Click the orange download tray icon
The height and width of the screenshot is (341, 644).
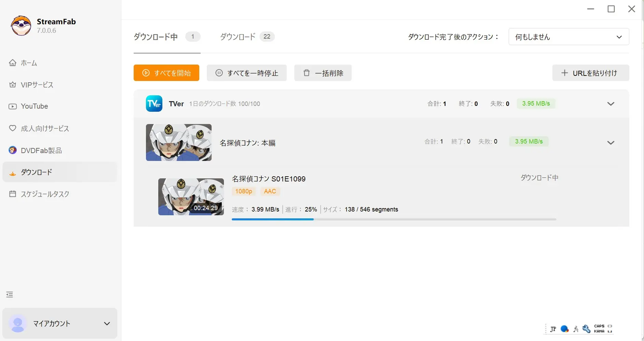[x=13, y=173]
